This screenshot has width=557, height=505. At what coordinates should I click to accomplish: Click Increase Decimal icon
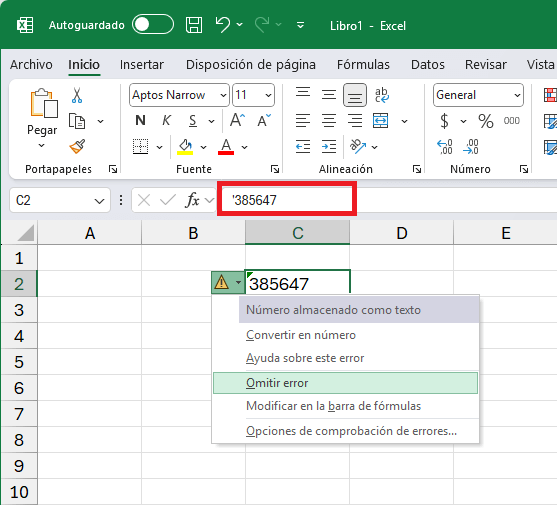445,147
